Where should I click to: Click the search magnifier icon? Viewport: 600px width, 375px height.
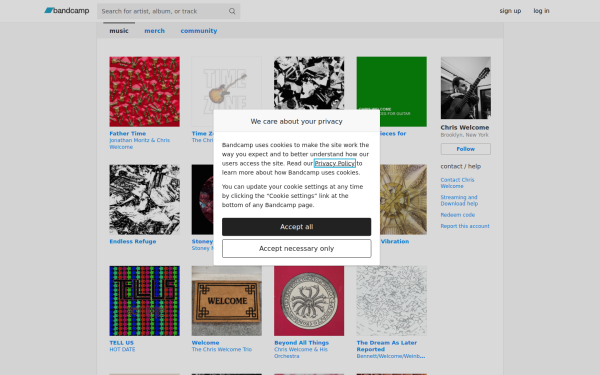click(232, 11)
